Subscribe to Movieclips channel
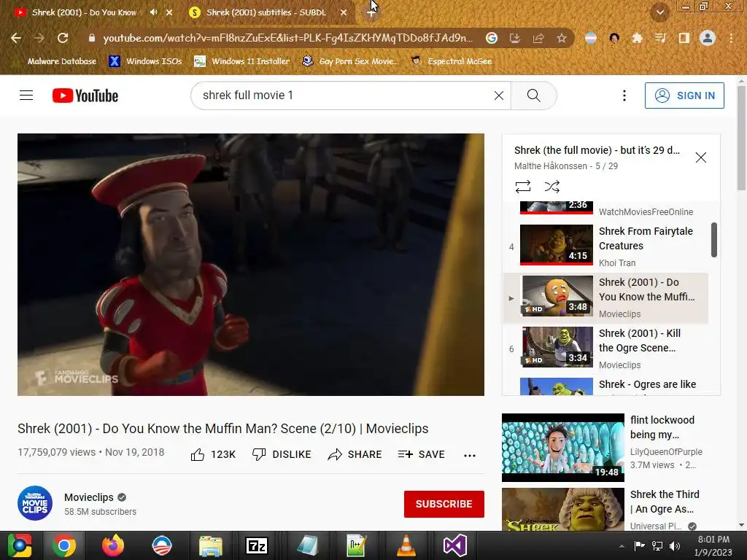The height and width of the screenshot is (560, 747). (444, 504)
